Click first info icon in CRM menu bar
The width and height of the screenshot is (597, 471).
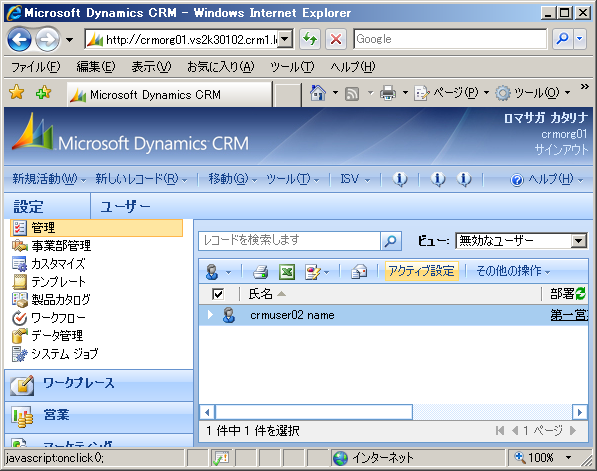(x=400, y=179)
